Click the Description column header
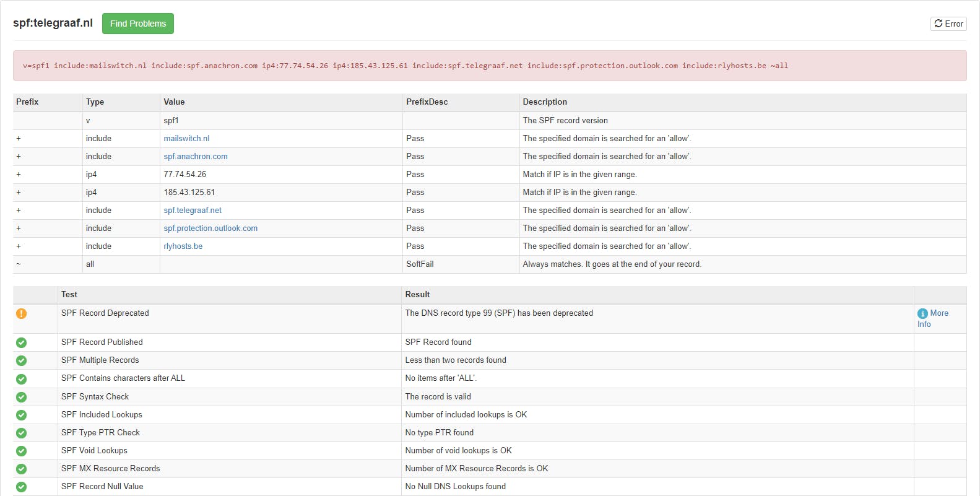 pyautogui.click(x=545, y=102)
